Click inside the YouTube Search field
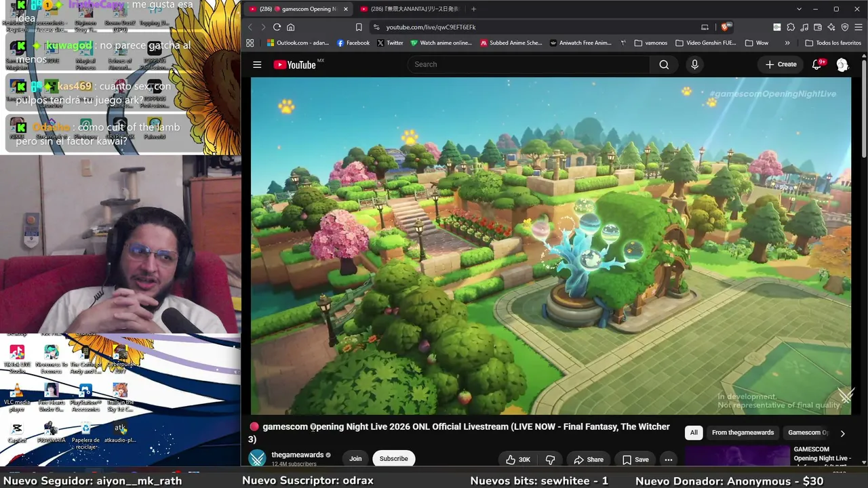This screenshot has width=868, height=488. 529,64
